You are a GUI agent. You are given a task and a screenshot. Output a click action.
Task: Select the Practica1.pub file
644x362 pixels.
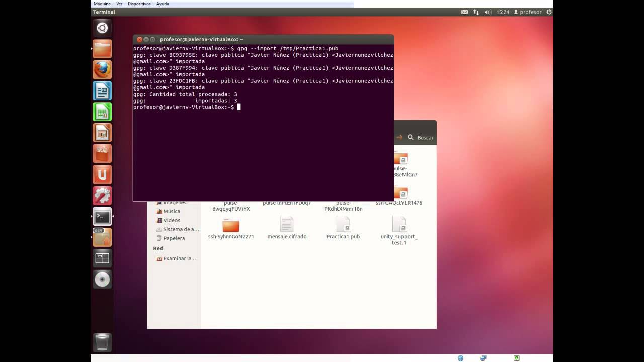point(343,228)
